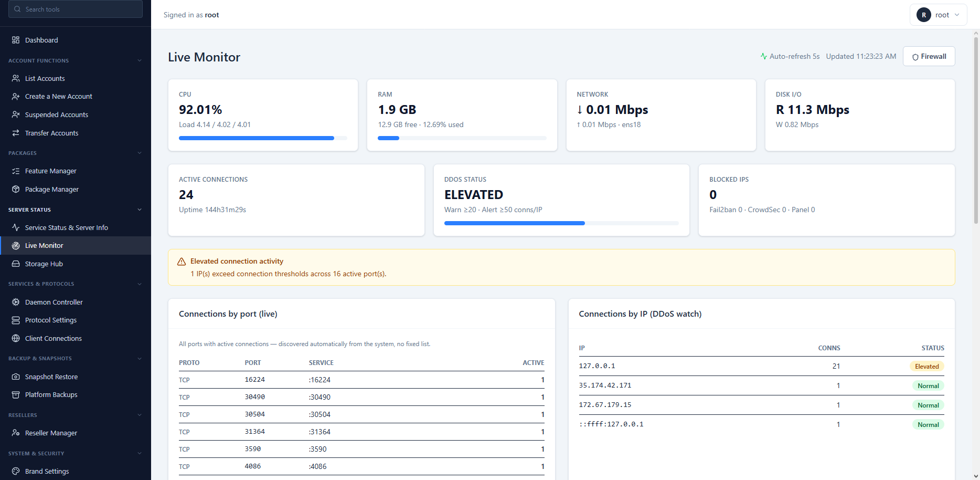
Task: Click the Client Connections globe icon
Action: (x=16, y=338)
